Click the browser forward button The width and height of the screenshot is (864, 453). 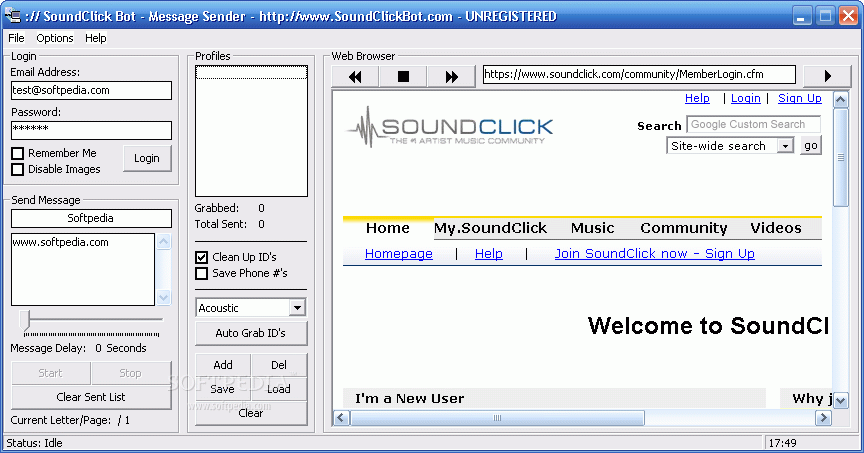(x=451, y=76)
